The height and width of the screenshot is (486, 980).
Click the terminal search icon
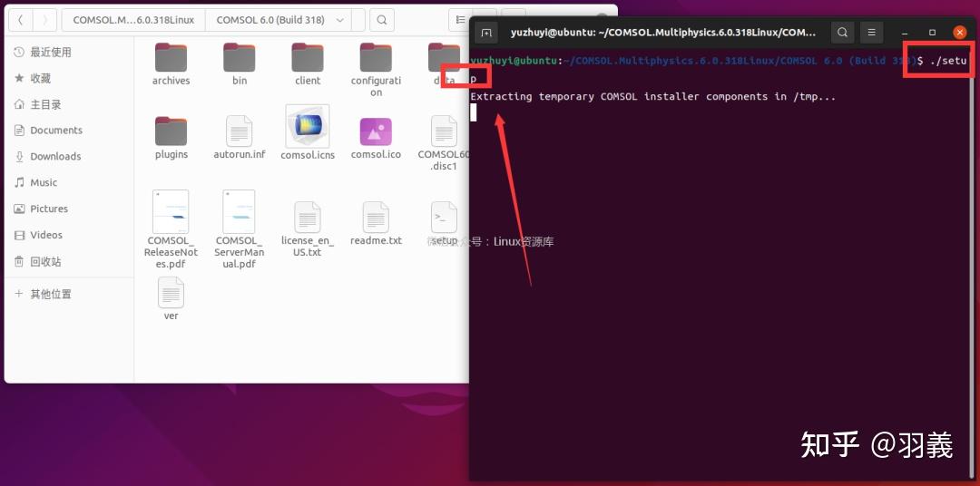coord(842,33)
